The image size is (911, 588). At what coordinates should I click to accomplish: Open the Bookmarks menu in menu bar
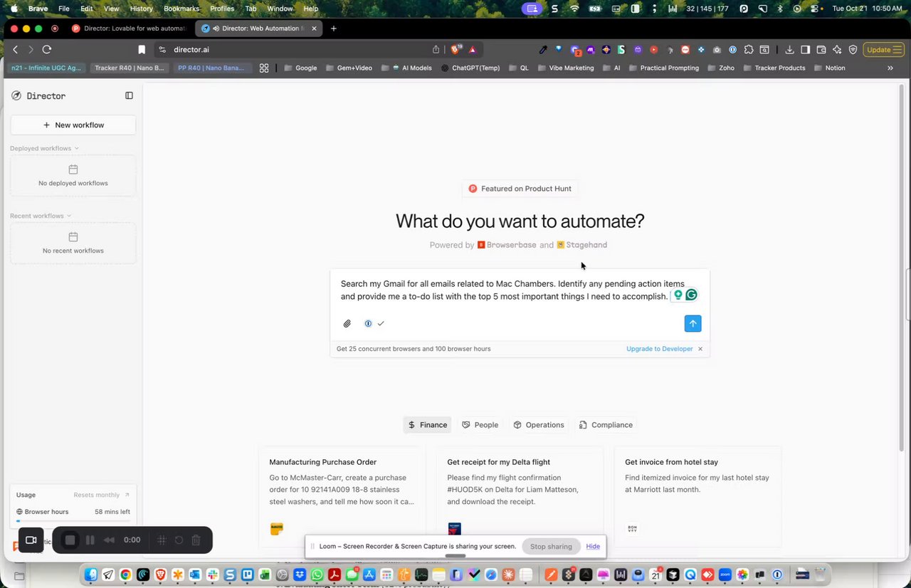tap(181, 9)
